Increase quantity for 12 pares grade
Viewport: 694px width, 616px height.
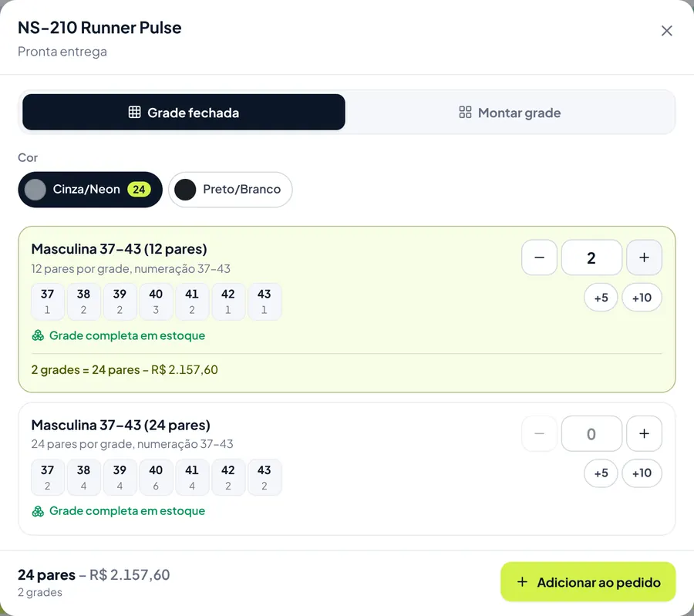point(645,258)
